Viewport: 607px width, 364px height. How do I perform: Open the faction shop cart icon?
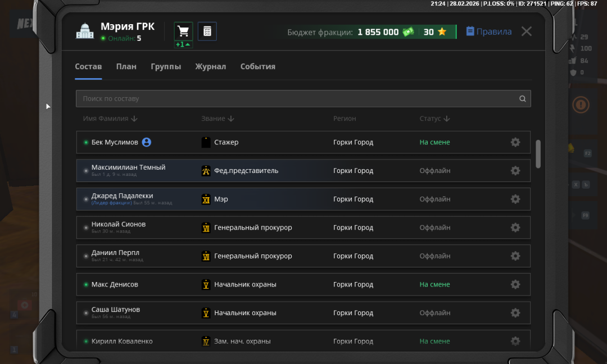click(183, 31)
